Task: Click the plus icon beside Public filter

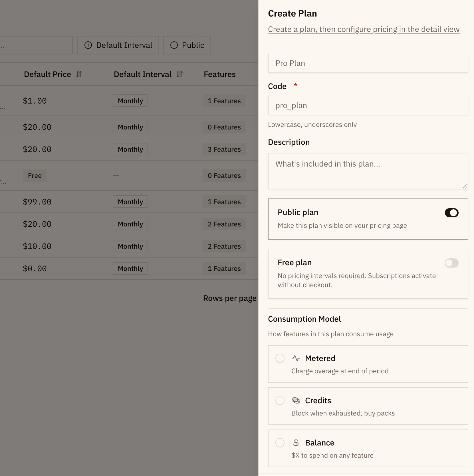Action: pos(174,45)
